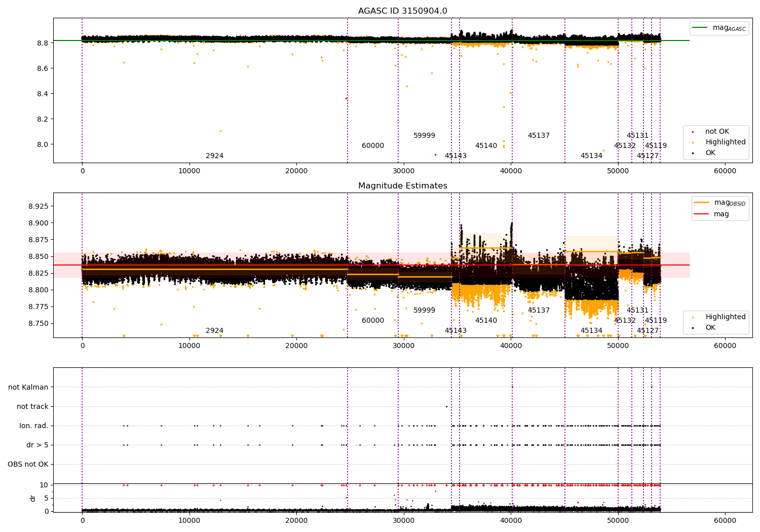The image size is (760, 532).
Task: Click the "not OK" legend entry
Action: [716, 132]
